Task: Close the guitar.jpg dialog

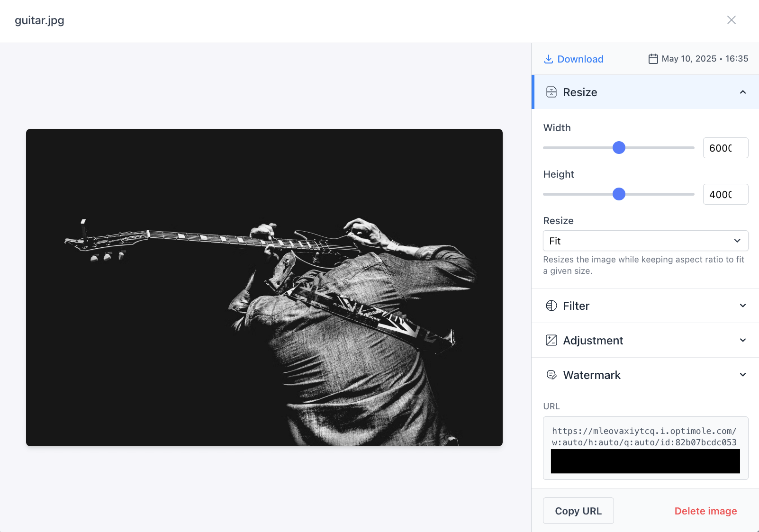Action: (x=732, y=20)
